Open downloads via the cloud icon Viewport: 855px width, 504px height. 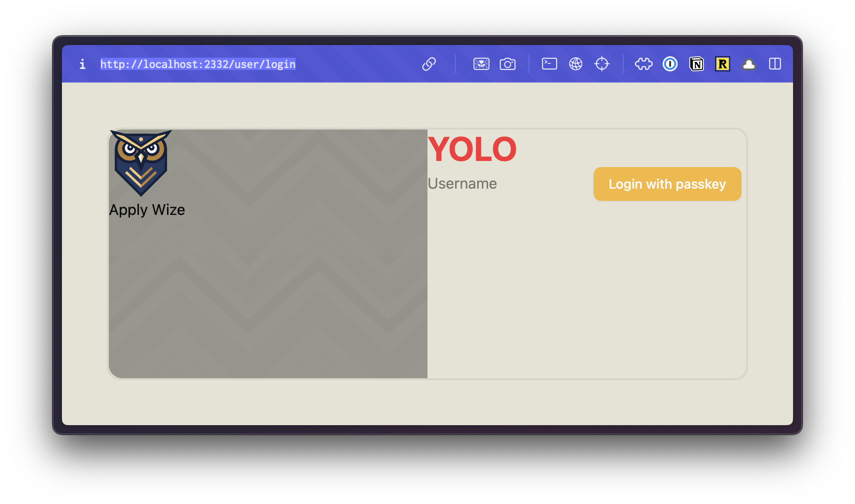[x=749, y=64]
